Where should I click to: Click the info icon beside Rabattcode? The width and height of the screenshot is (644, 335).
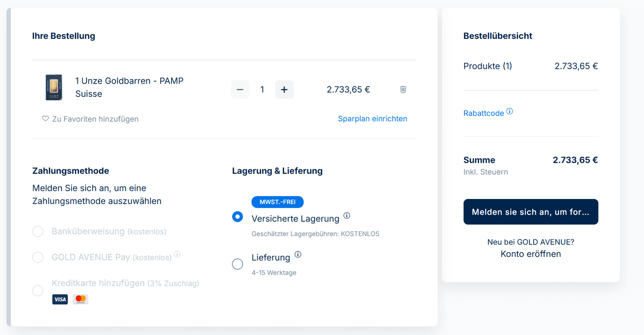click(x=510, y=111)
